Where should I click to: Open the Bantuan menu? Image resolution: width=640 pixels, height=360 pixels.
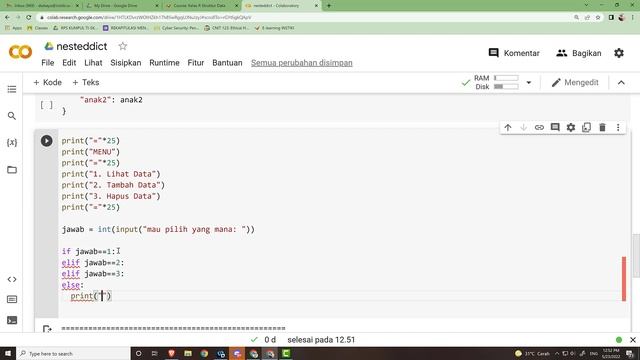point(227,63)
